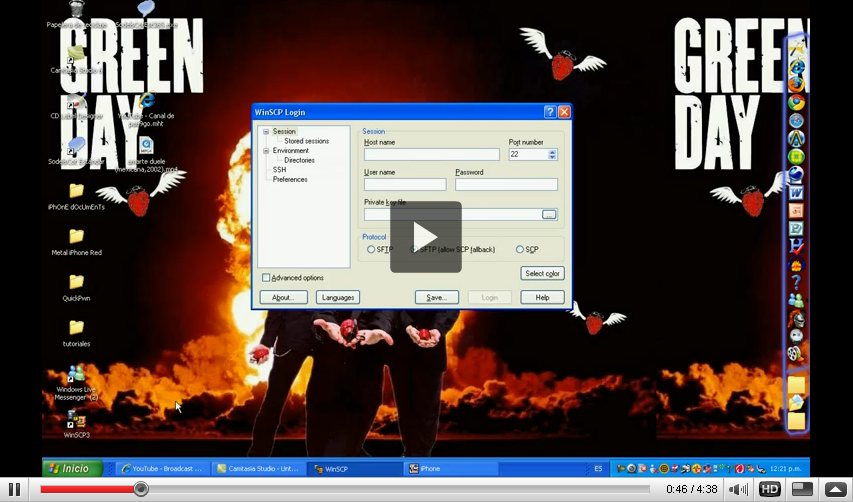Image resolution: width=853 pixels, height=502 pixels.
Task: Switch to WinSCP taskbar item
Action: point(355,468)
